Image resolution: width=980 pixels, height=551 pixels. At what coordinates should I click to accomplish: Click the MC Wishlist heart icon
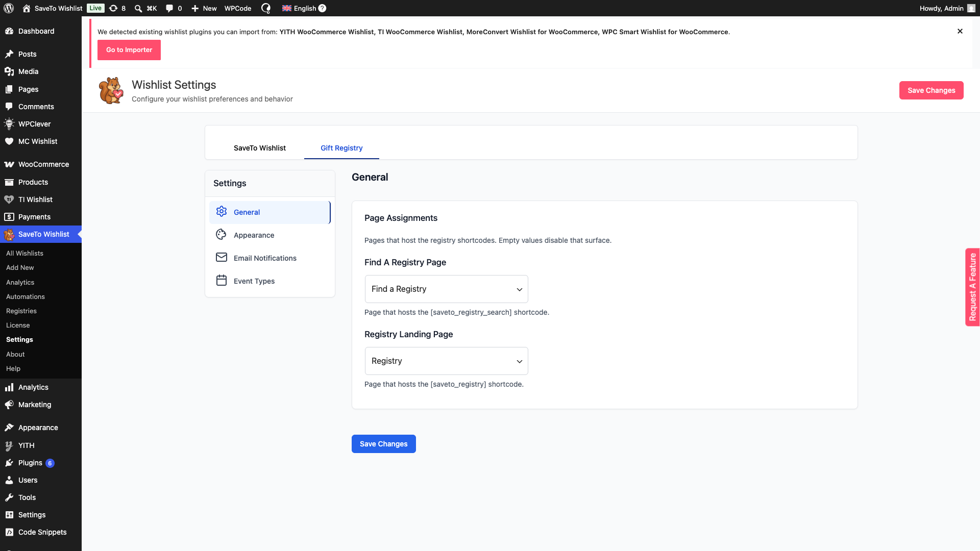point(9,141)
